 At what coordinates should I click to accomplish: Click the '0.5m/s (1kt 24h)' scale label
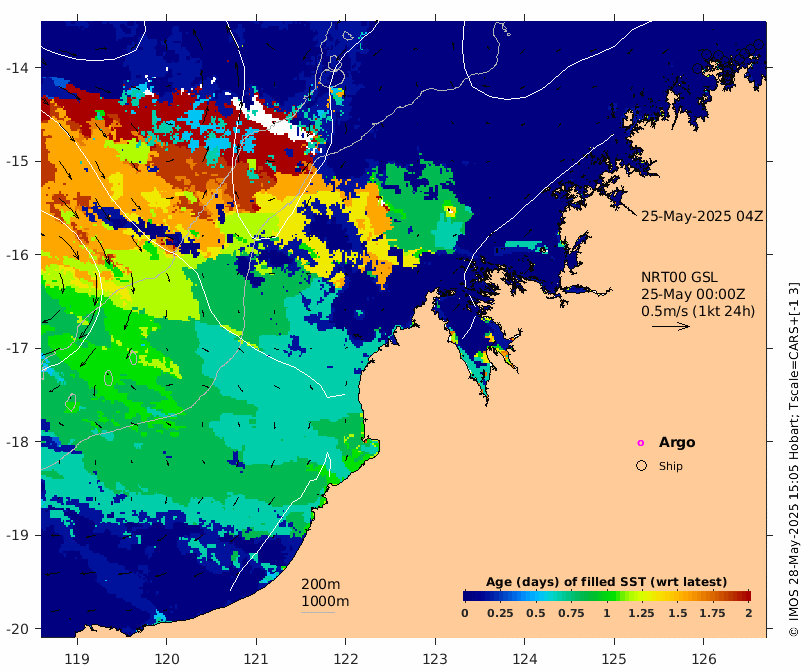coord(698,311)
